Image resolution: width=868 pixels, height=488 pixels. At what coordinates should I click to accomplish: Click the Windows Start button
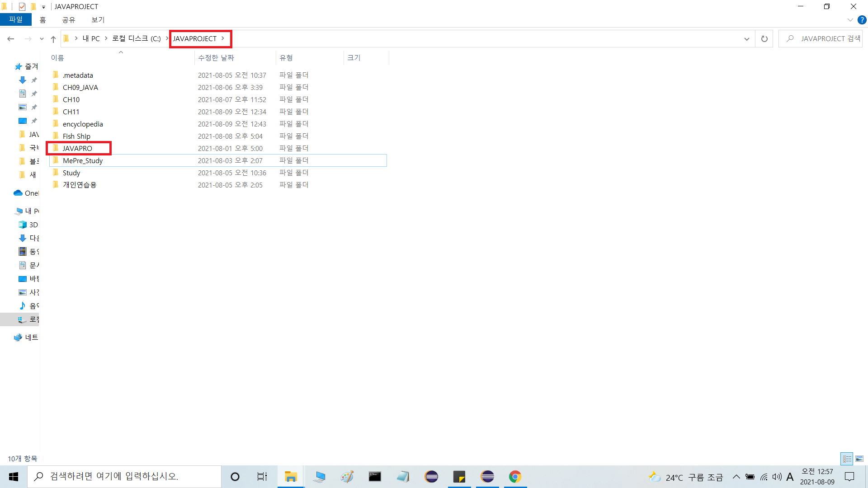coord(14,477)
